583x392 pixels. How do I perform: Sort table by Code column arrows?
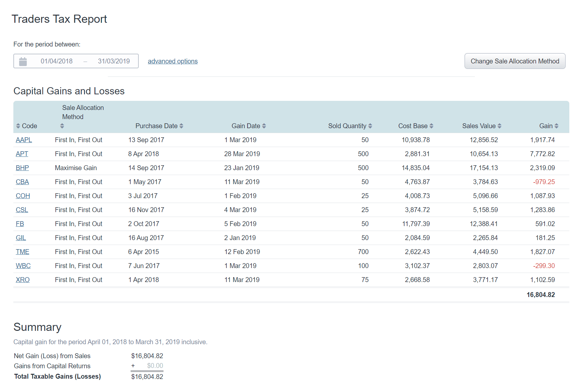18,126
